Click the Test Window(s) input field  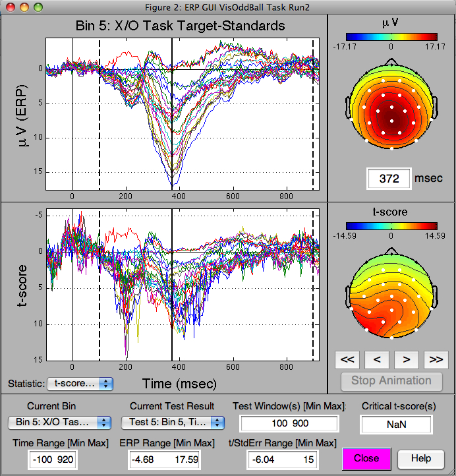tap(289, 423)
